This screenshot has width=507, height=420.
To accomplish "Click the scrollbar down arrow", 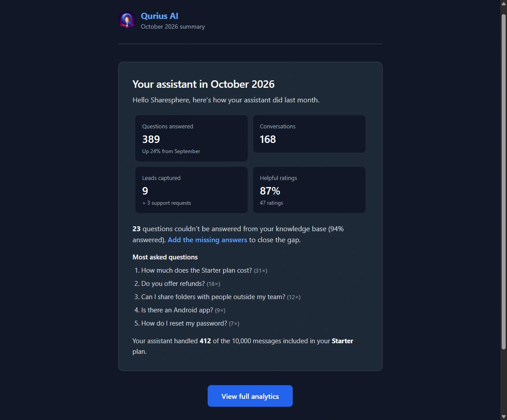I will click(x=503, y=417).
